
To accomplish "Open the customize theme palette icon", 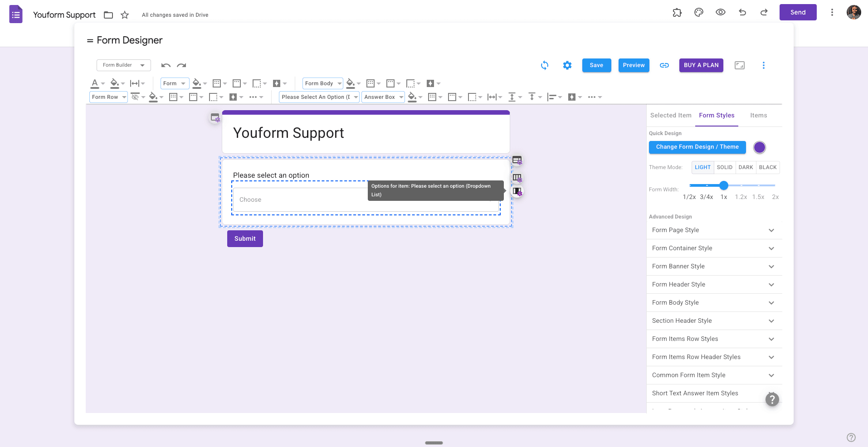I will point(698,13).
